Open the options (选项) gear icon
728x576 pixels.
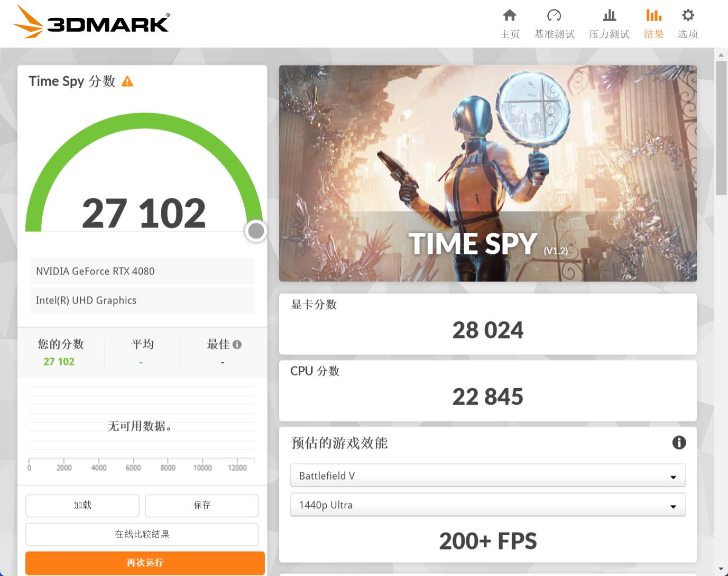coord(687,16)
